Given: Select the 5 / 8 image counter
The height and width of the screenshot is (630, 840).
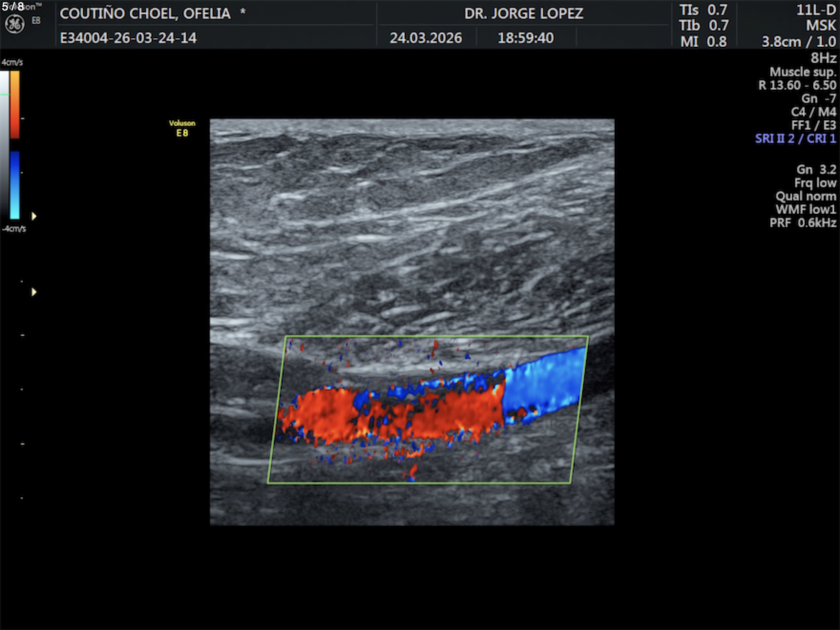Looking at the screenshot, I should tap(13, 7).
